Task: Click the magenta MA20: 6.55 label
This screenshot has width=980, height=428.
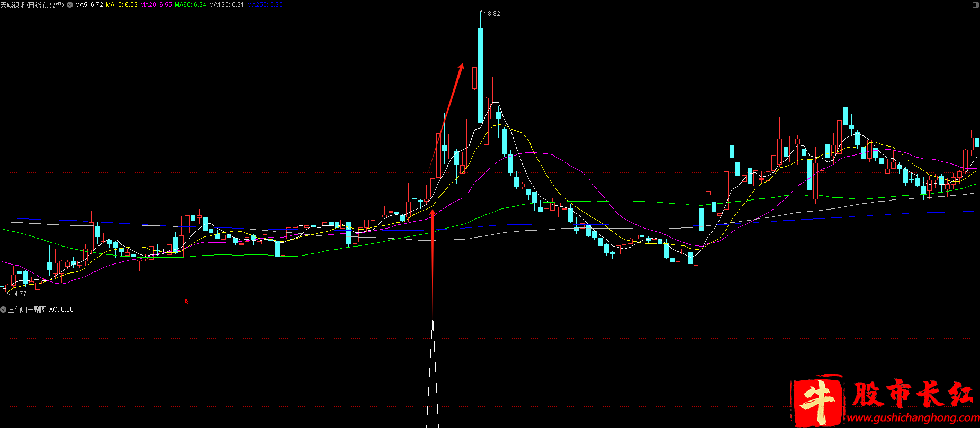Action: 156,5
